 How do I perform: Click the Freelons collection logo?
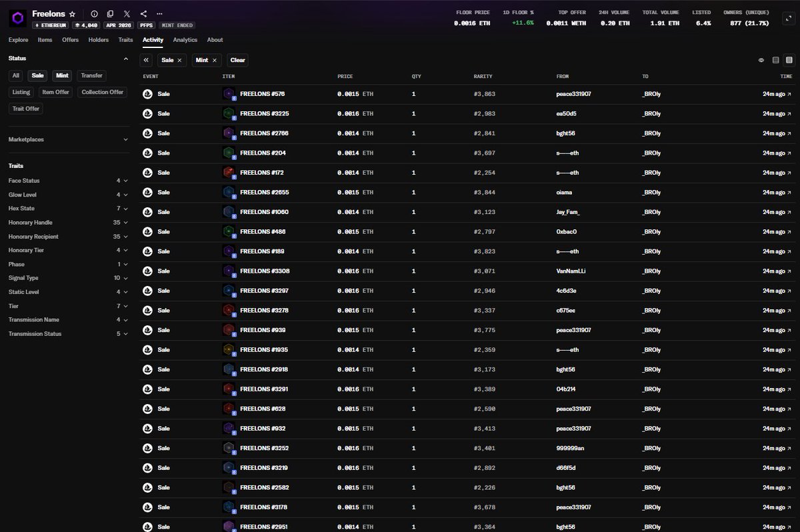coord(17,18)
